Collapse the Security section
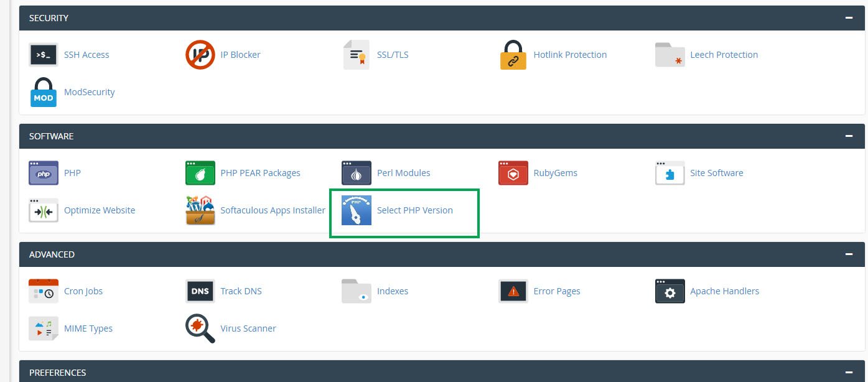Viewport: 868px width, 382px height. point(849,18)
